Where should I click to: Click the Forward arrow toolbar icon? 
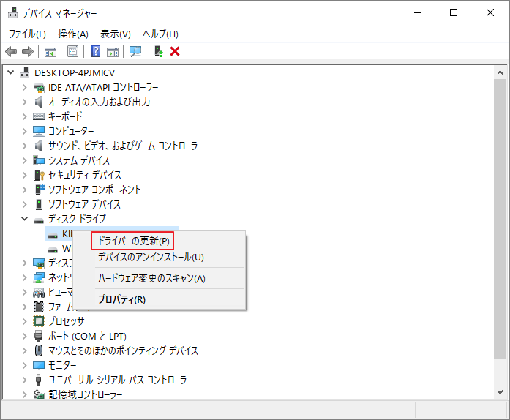(x=28, y=51)
